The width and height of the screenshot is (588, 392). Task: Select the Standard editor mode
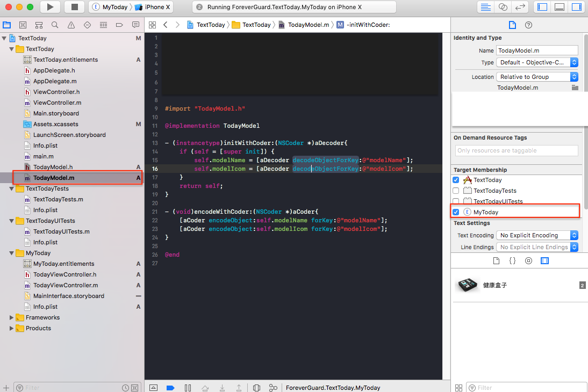(x=486, y=7)
